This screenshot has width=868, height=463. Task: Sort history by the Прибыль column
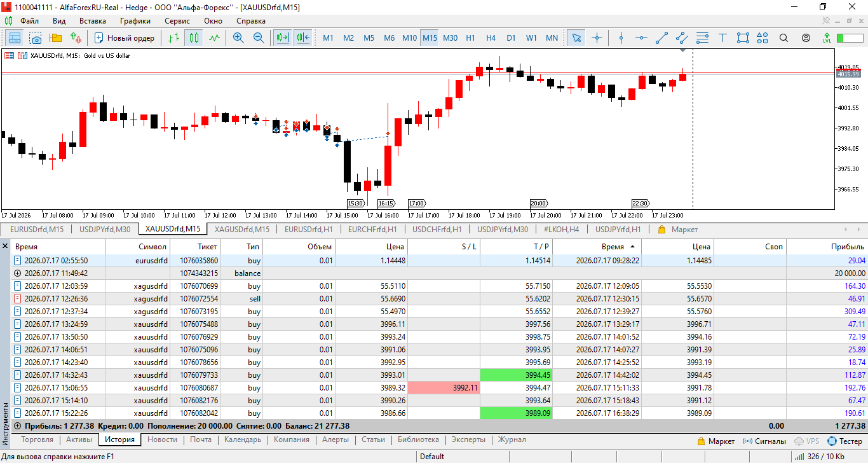tap(827, 247)
